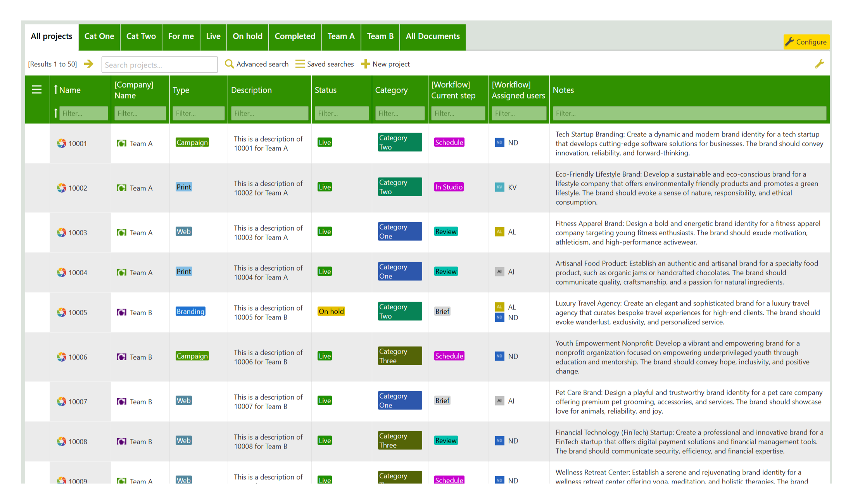This screenshot has height=504, width=853.
Task: Click the yellow wrench icon below Configure
Action: [820, 64]
